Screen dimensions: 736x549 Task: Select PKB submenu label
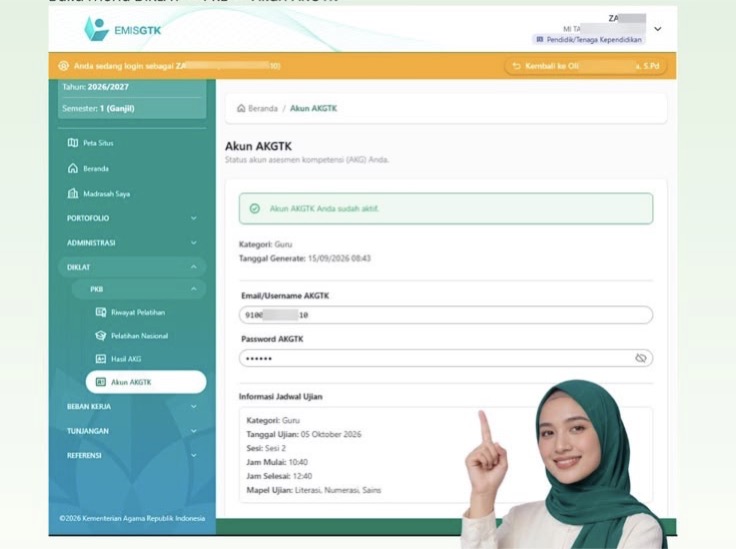point(97,289)
